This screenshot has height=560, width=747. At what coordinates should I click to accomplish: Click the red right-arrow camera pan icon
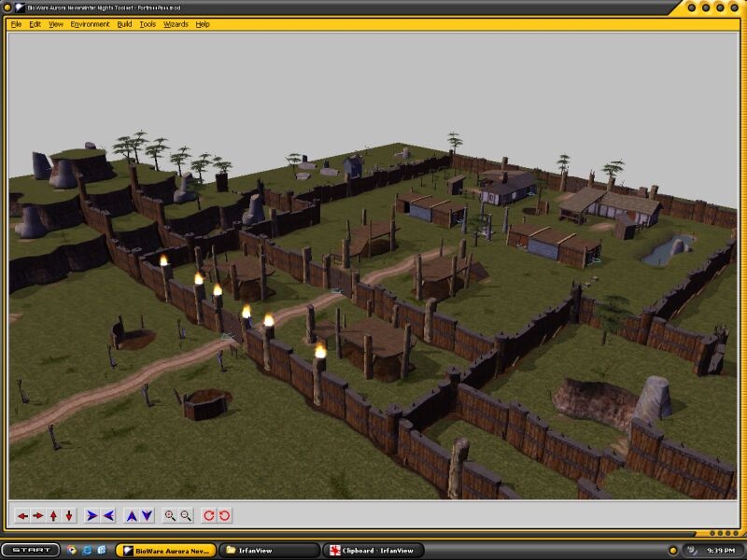[x=38, y=515]
